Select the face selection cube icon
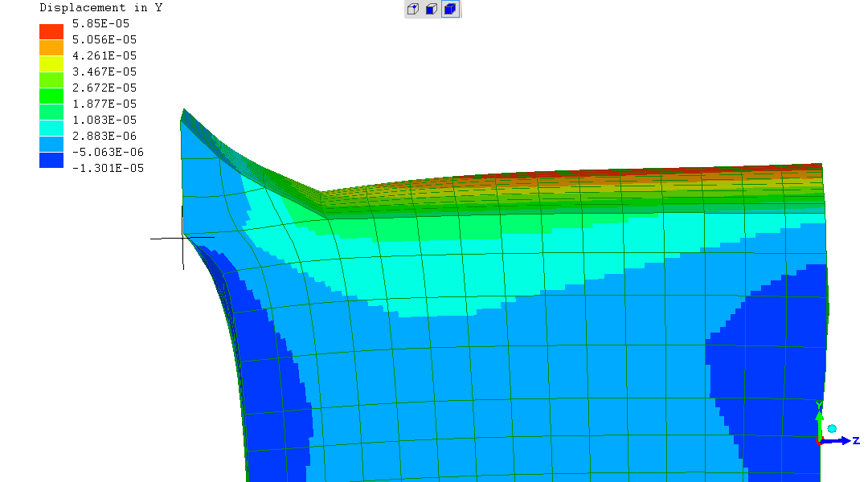 (432, 10)
